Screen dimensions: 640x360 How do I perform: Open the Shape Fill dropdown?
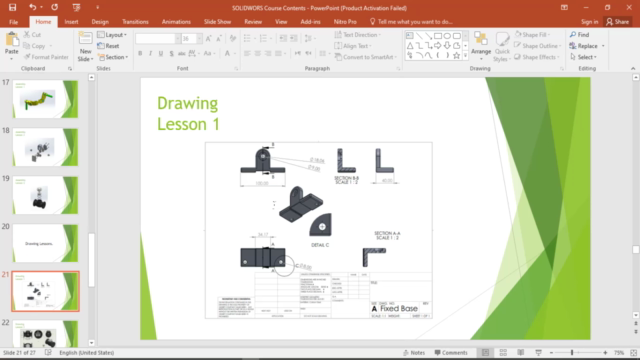point(533,35)
